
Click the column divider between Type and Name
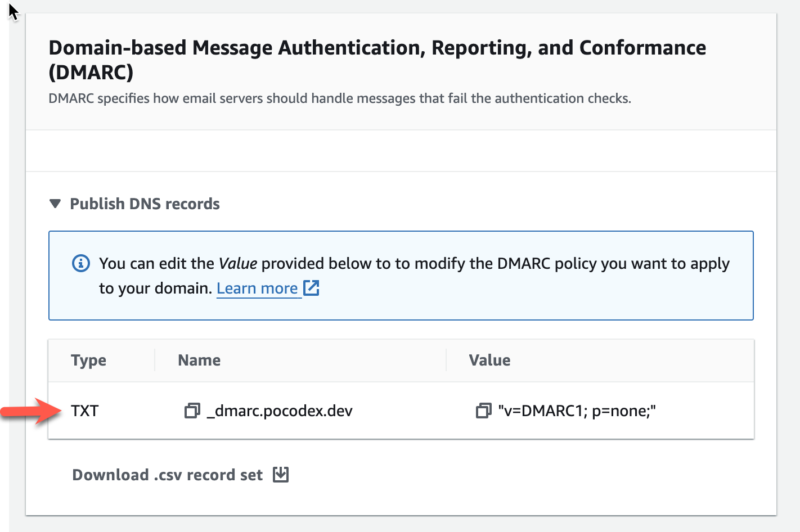pos(155,360)
